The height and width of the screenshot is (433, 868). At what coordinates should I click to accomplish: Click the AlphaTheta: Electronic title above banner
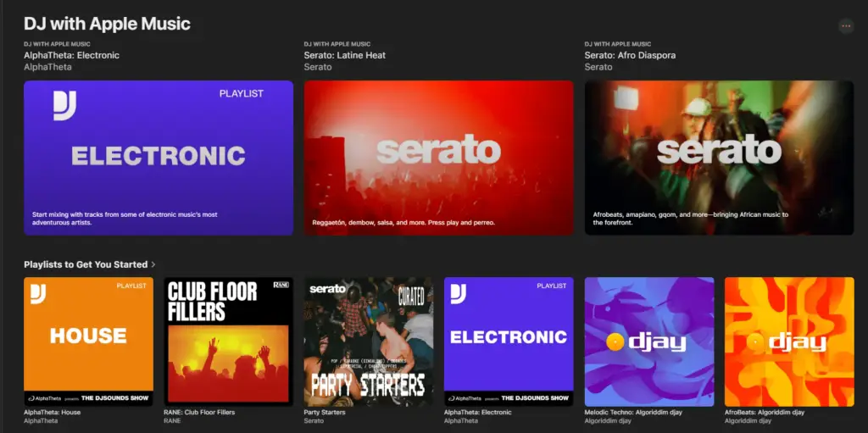pos(71,55)
